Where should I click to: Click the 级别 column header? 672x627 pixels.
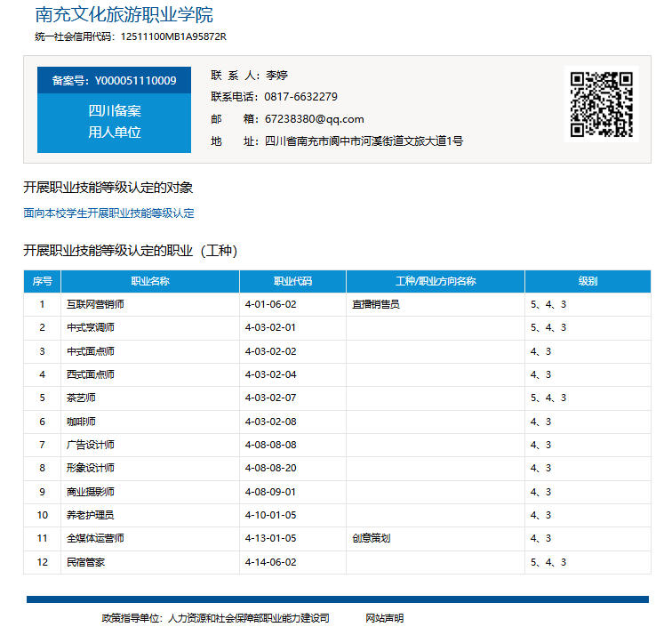tap(588, 281)
